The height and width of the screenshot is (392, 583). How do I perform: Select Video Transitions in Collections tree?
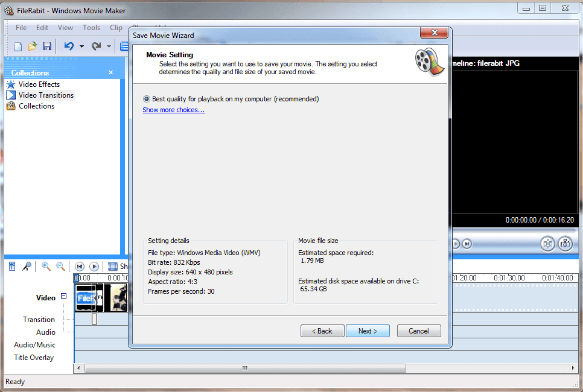[46, 95]
